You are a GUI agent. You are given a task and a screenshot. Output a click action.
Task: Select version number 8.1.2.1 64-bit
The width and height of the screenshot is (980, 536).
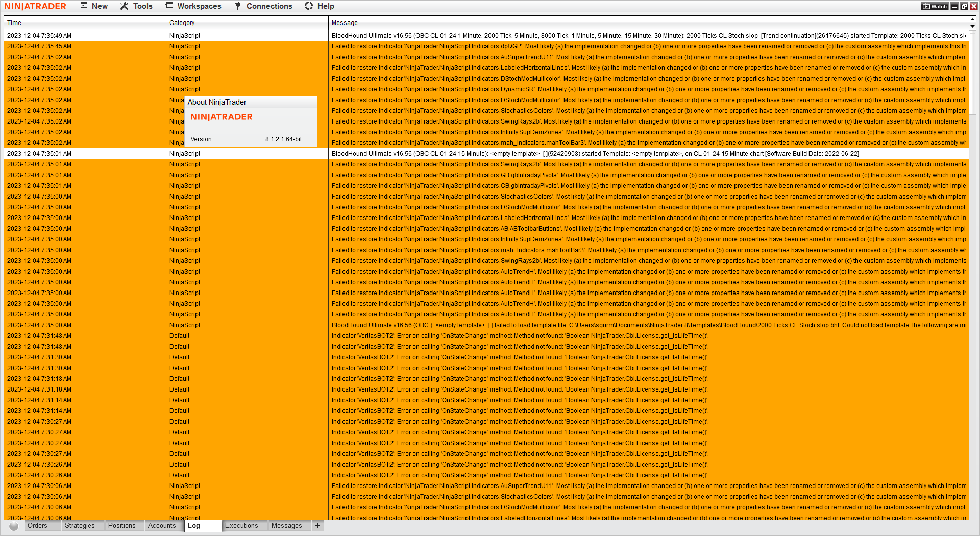[284, 139]
